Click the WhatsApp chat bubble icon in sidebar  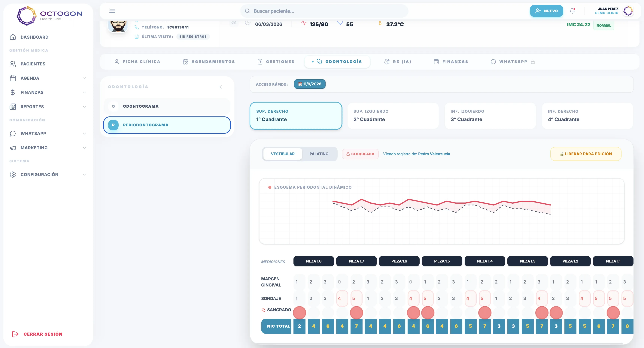coord(13,133)
